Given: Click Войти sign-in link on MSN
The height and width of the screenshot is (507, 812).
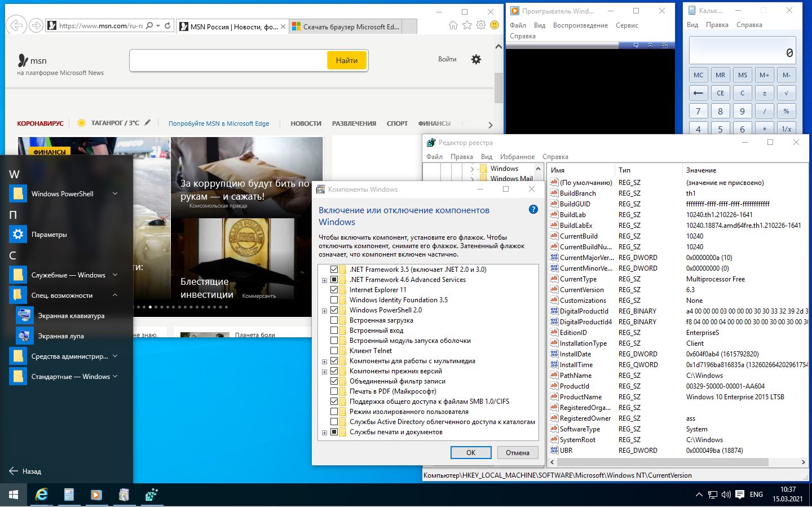Looking at the screenshot, I should (447, 59).
